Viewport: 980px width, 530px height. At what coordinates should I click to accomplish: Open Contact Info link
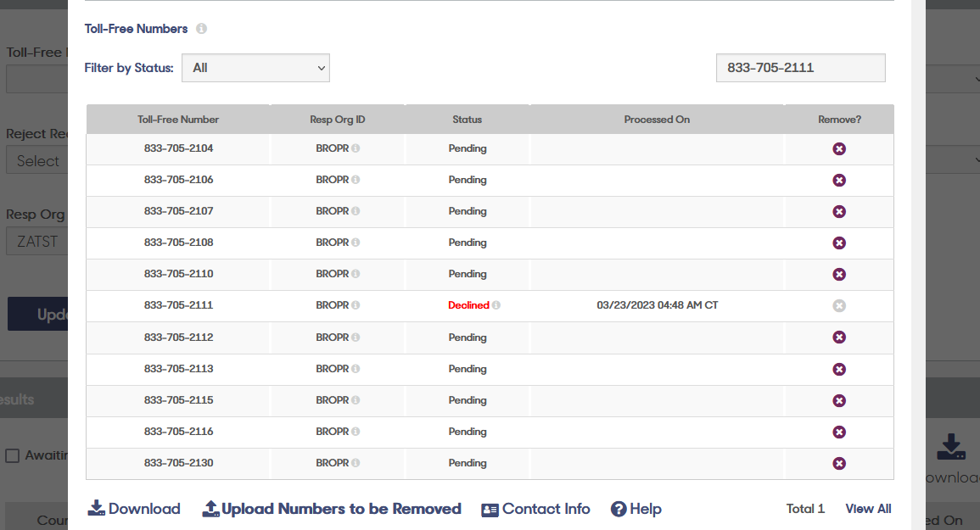(x=535, y=510)
